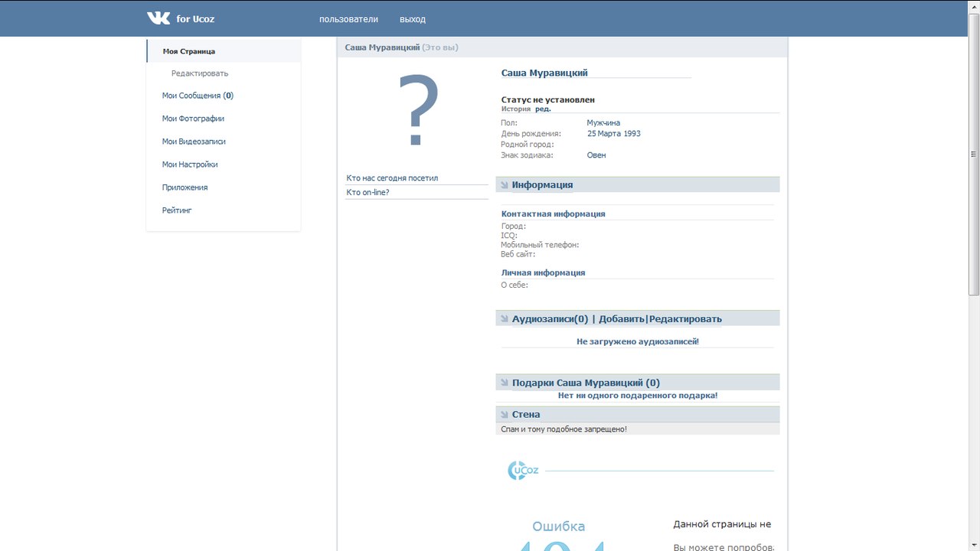Open Мои Видеозаписи in the sidebar
The height and width of the screenshot is (551, 980).
click(x=194, y=142)
